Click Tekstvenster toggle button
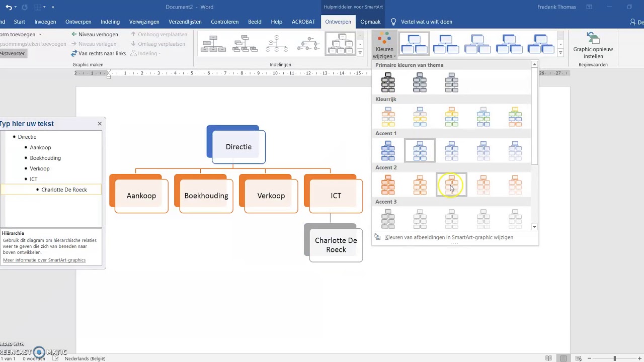The image size is (644, 362). click(x=13, y=53)
